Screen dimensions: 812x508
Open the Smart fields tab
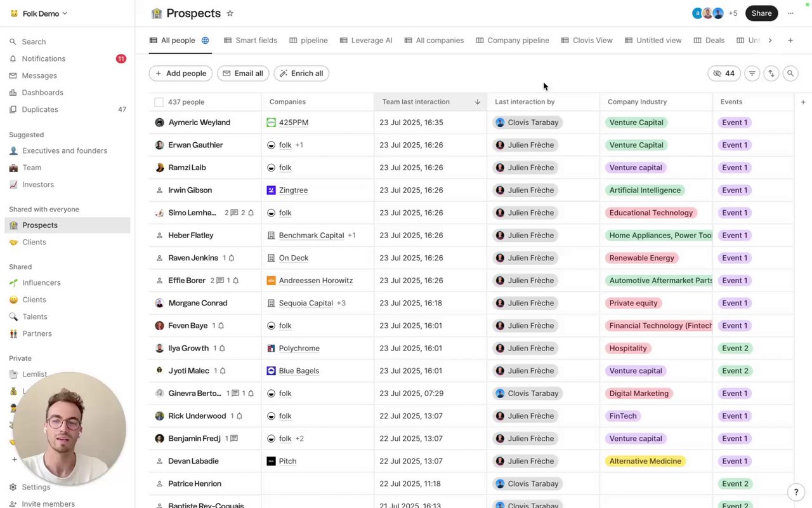pyautogui.click(x=251, y=41)
